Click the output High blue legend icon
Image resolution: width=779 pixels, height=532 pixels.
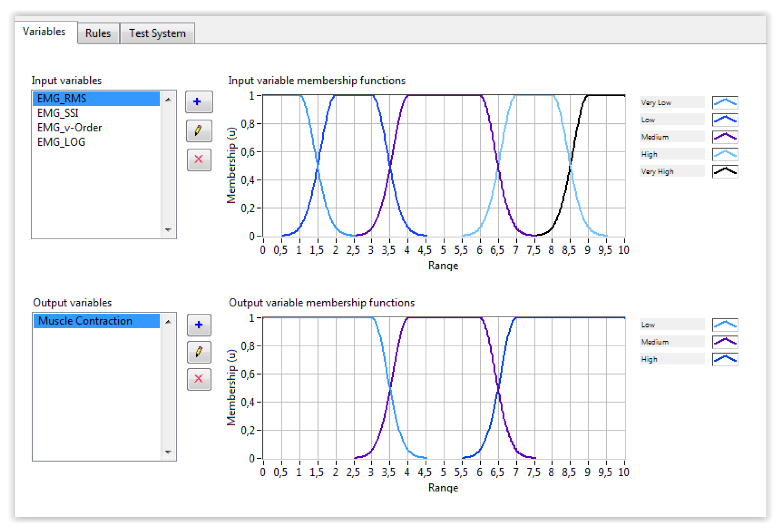tap(725, 359)
